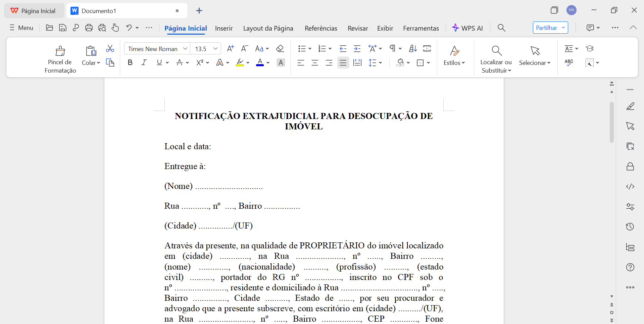Click the search magnifier icon
This screenshot has width=644, height=324.
coord(501,28)
